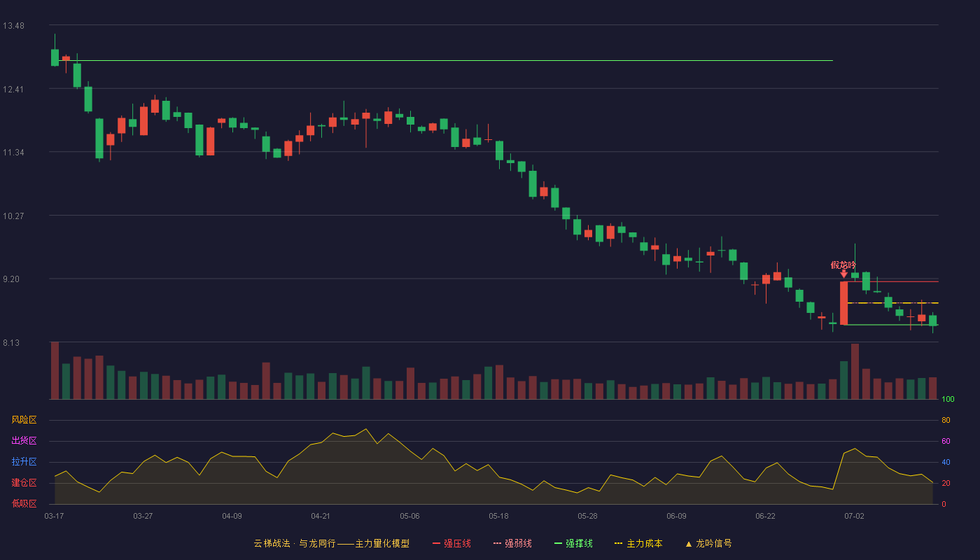Click the 13.48 price axis label
Viewport: 980px width, 560px height.
tap(13, 26)
